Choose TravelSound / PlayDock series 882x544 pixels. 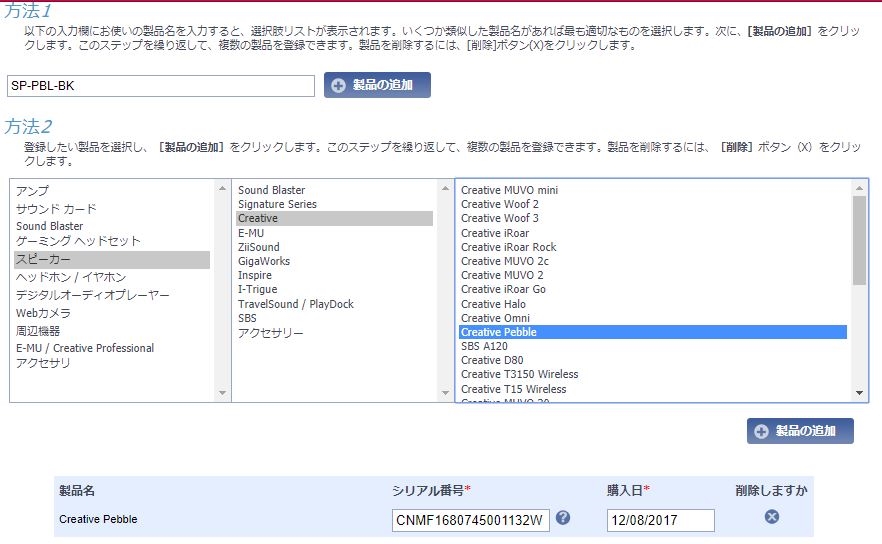[296, 304]
